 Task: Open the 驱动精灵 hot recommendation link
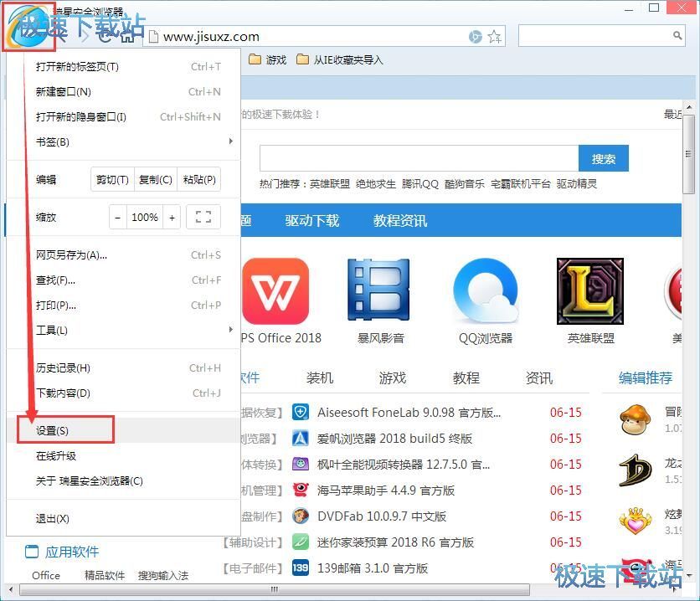[x=576, y=184]
